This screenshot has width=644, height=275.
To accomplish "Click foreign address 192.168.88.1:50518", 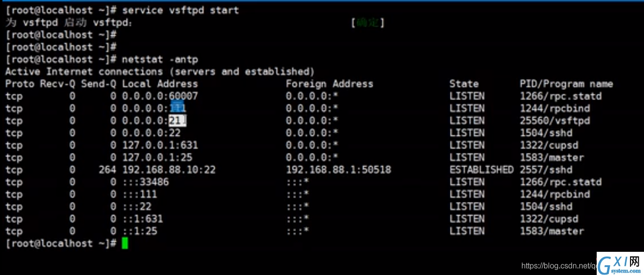I will pyautogui.click(x=338, y=170).
